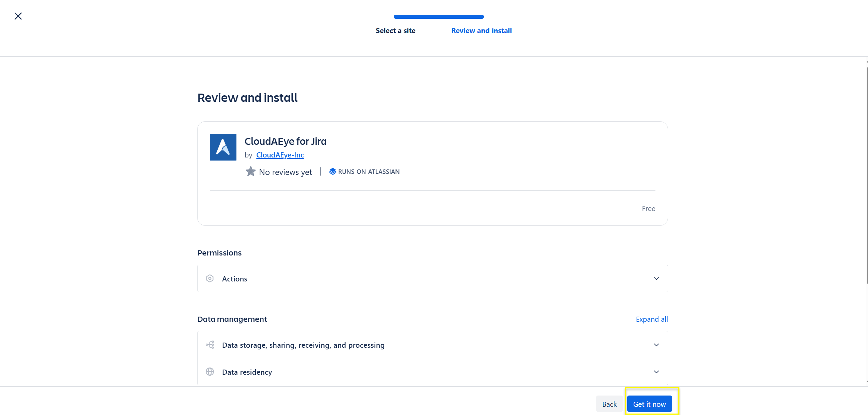Click Expand all link
This screenshot has width=868, height=415.
[652, 319]
